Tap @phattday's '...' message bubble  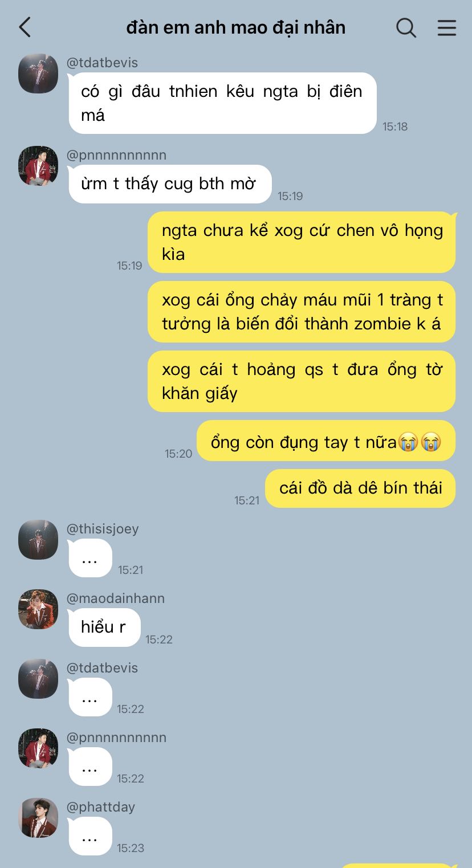coord(90,836)
